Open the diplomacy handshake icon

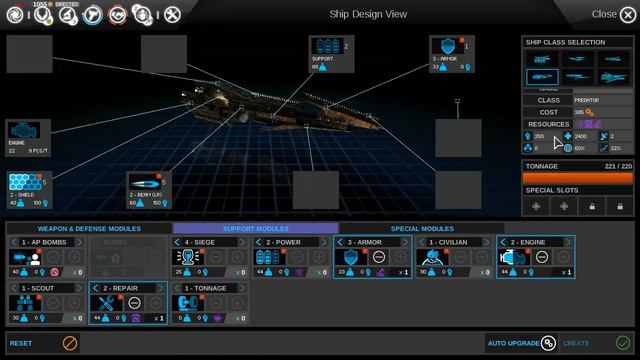pos(118,16)
